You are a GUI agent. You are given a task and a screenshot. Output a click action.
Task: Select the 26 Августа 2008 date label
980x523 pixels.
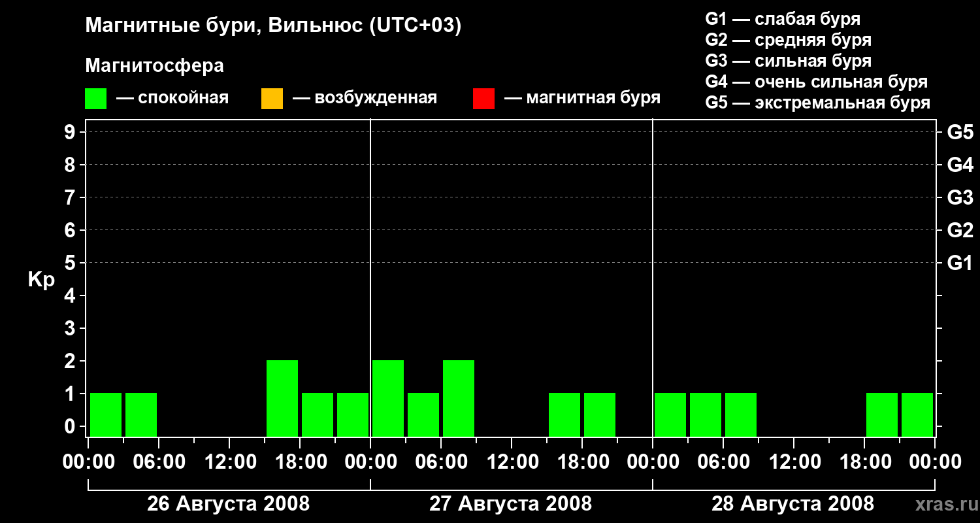tap(228, 504)
